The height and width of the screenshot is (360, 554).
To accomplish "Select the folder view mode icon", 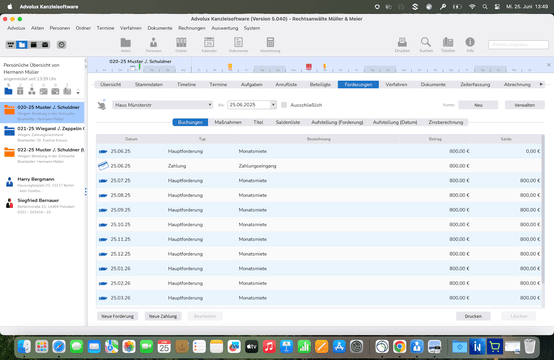I will pos(22,45).
